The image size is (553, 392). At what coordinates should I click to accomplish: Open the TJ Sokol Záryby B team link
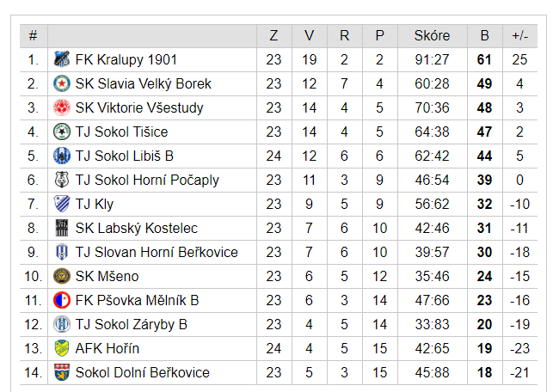pyautogui.click(x=132, y=325)
